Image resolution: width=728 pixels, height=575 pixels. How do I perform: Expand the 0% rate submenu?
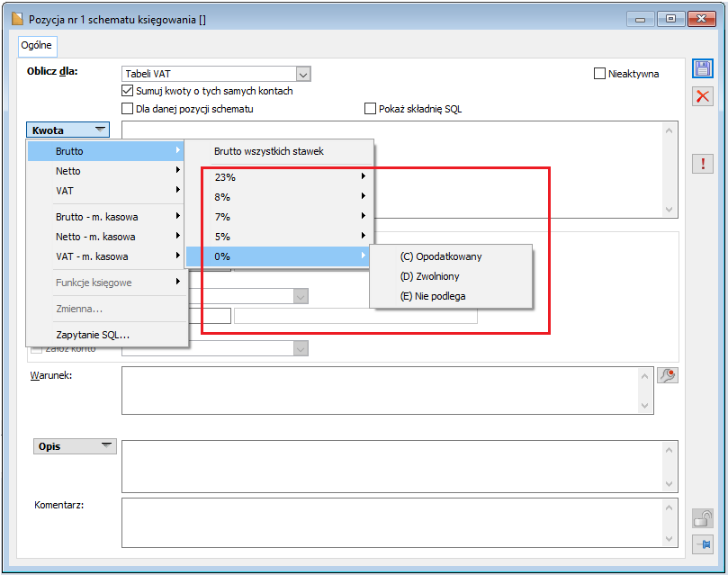tap(279, 256)
